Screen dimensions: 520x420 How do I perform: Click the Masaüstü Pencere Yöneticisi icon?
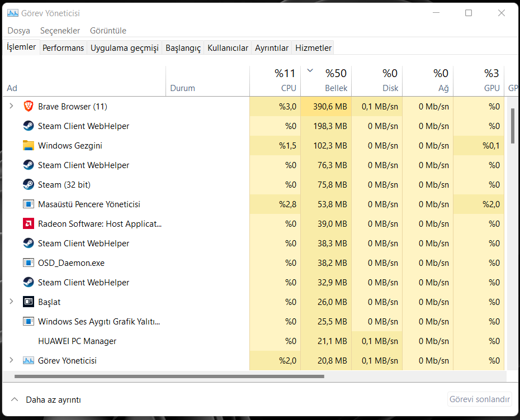point(29,204)
